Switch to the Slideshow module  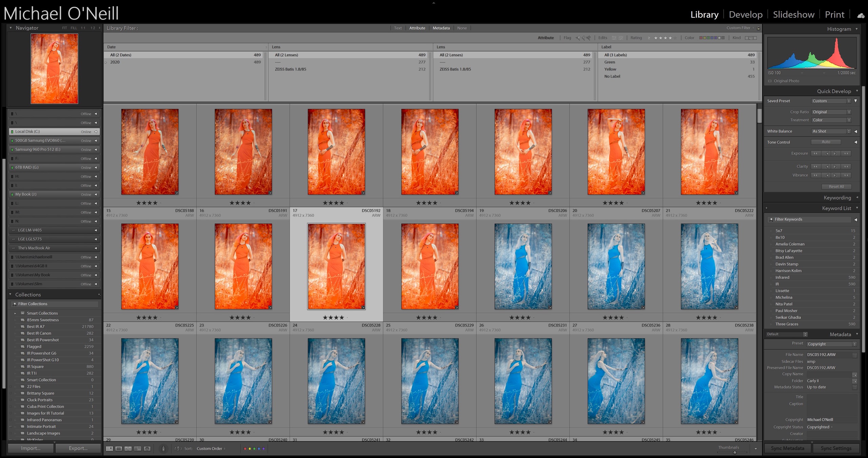click(793, 15)
